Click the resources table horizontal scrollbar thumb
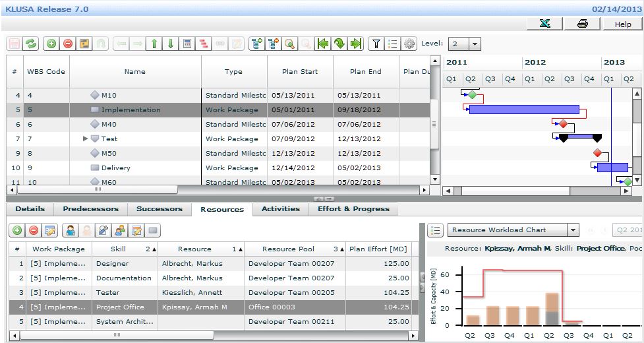The width and height of the screenshot is (644, 343). (117, 335)
